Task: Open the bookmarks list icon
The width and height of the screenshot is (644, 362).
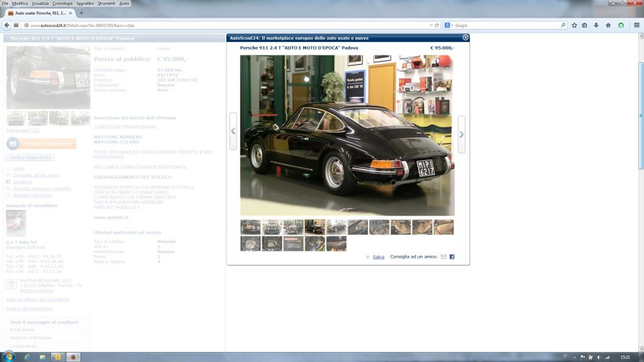Action: click(x=584, y=25)
